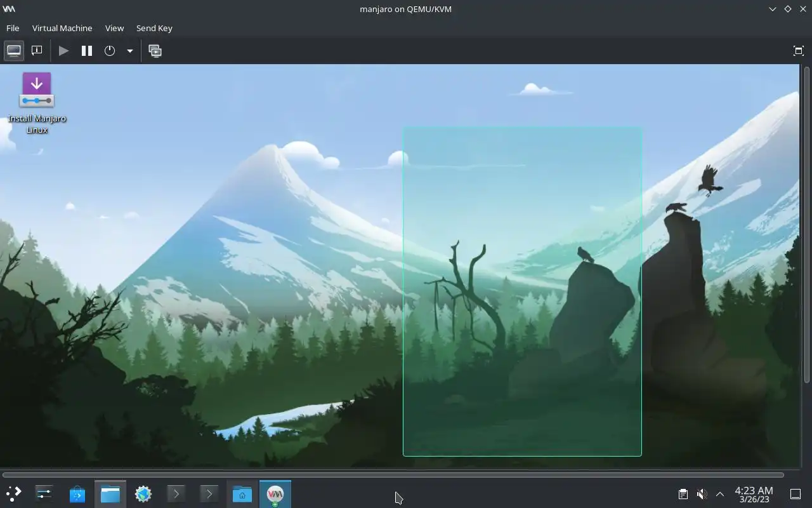Shut down the virtual machine

(110, 51)
